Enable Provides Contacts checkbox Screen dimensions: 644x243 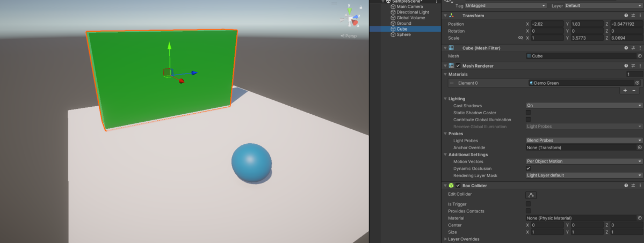528,211
